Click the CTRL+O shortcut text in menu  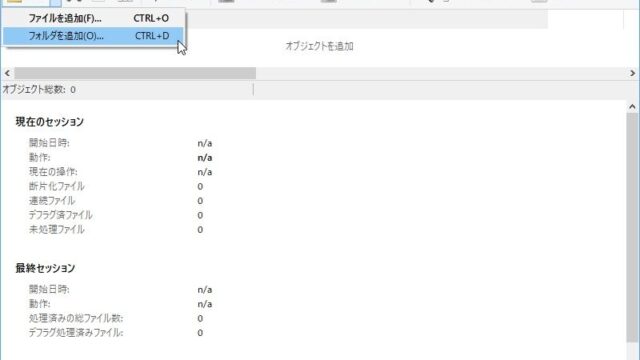pyautogui.click(x=151, y=18)
